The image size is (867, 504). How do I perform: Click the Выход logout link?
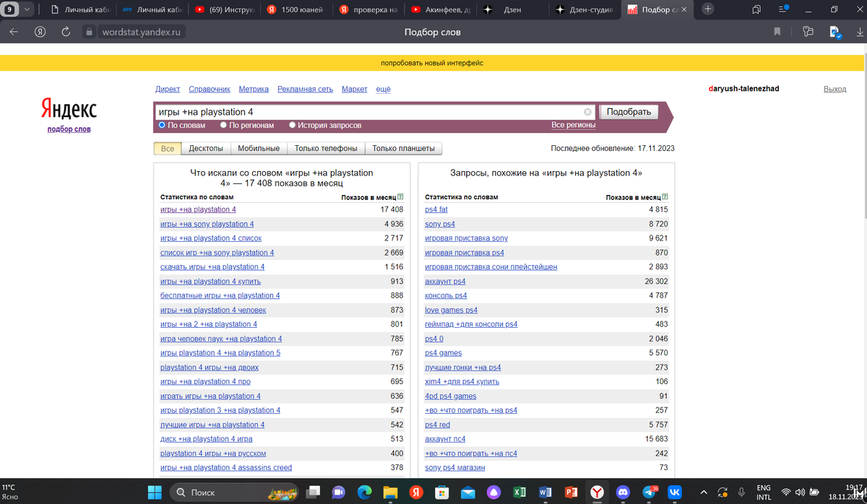(834, 89)
